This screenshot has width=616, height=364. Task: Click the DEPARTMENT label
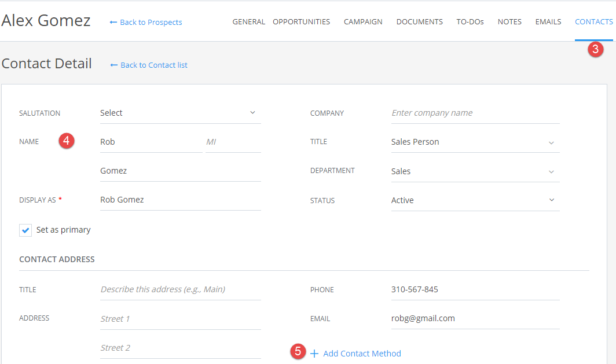[x=332, y=171]
